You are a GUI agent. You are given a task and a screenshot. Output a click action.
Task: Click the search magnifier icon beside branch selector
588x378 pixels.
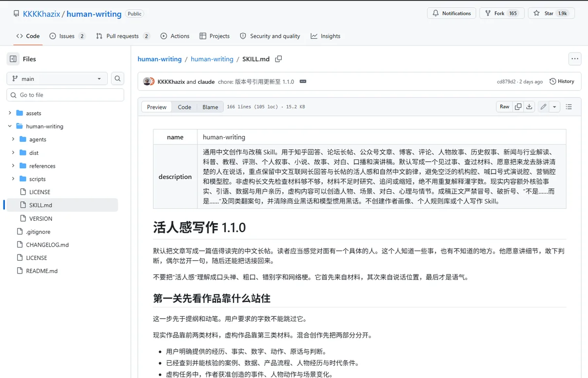(118, 78)
